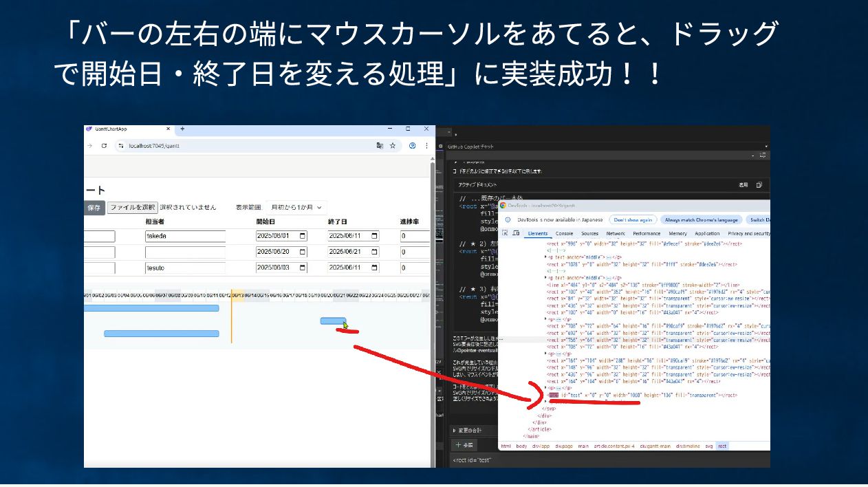
Task: Switch to DevTools Performance tab
Action: [647, 234]
